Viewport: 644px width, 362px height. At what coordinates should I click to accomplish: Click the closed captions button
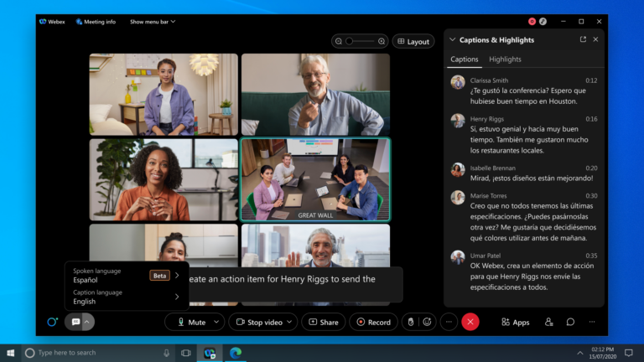(75, 322)
